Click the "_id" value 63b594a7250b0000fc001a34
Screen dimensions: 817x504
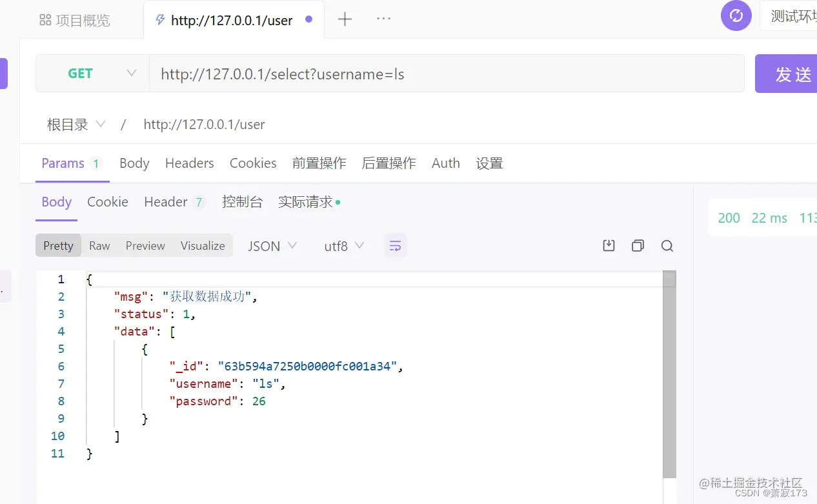coord(307,367)
